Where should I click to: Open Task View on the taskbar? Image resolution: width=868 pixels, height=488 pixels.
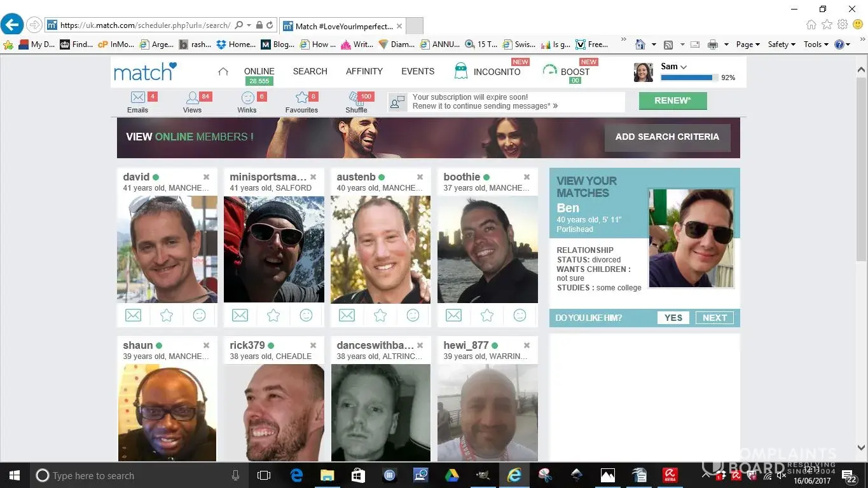pyautogui.click(x=264, y=475)
